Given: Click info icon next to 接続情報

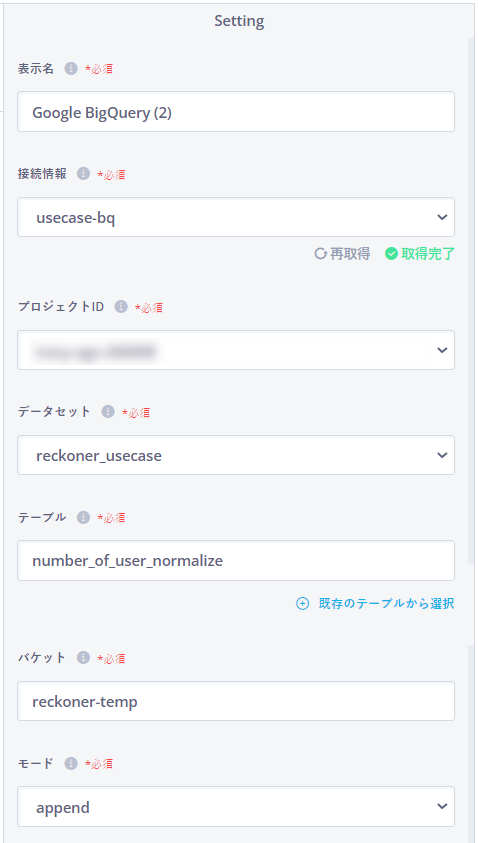Looking at the screenshot, I should (x=83, y=174).
